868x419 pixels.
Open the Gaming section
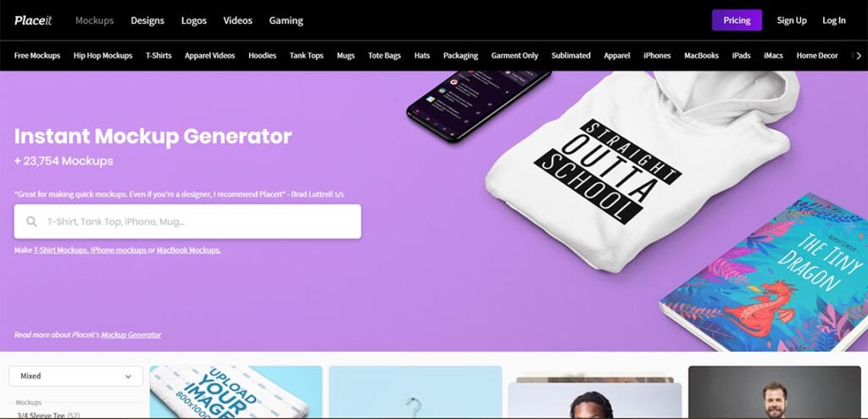coord(286,20)
